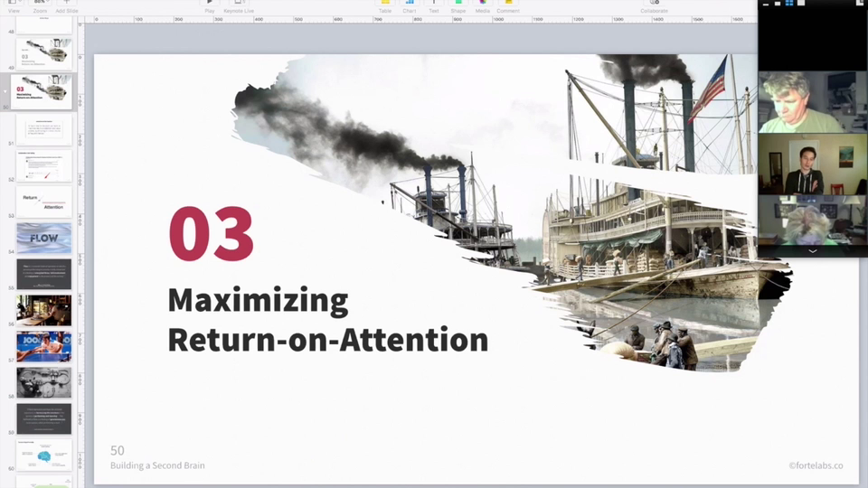The image size is (868, 488).
Task: Select the steamboat image on the slide
Action: click(x=512, y=212)
